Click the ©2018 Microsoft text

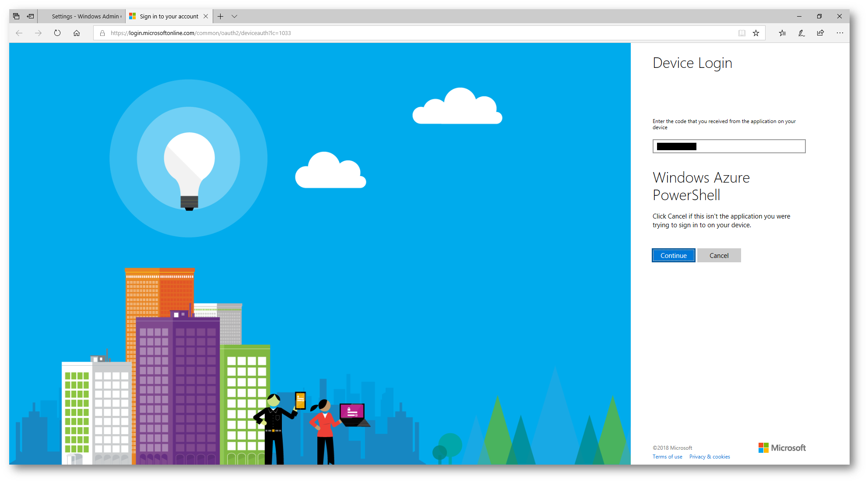tap(672, 448)
